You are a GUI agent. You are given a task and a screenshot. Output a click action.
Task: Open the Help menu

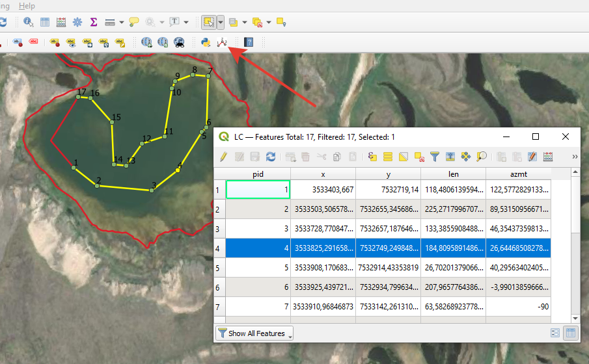click(x=27, y=5)
